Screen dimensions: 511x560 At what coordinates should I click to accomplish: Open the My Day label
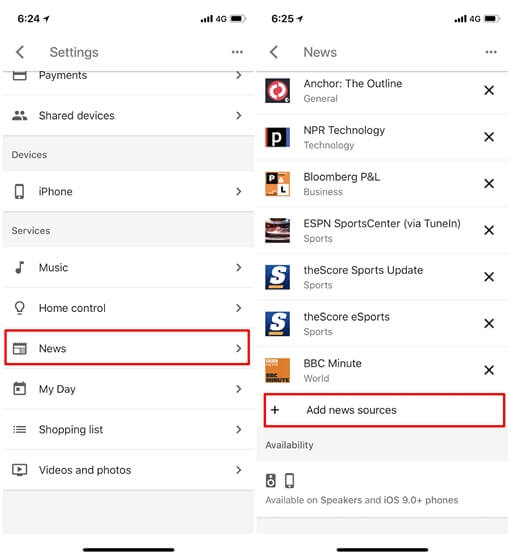pyautogui.click(x=57, y=389)
